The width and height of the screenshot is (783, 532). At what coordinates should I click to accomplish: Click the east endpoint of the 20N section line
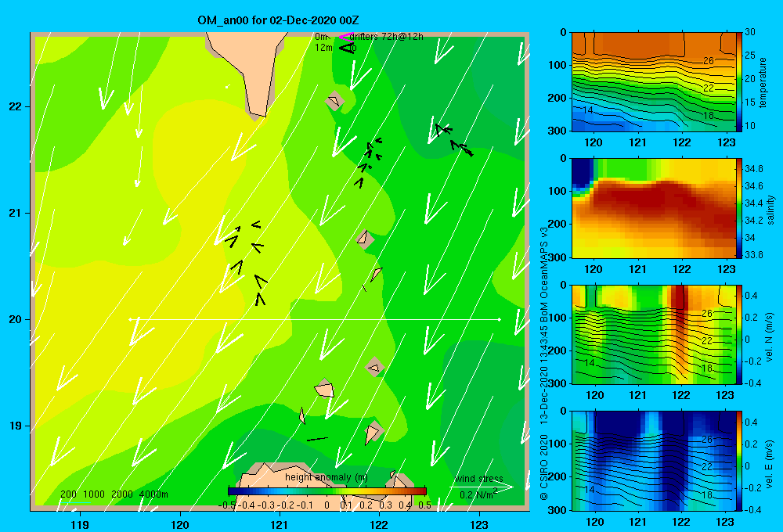pos(500,319)
